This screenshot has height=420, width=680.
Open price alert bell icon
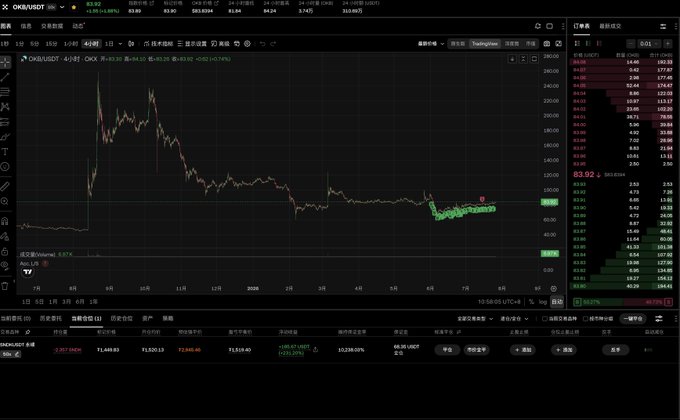coord(538,26)
